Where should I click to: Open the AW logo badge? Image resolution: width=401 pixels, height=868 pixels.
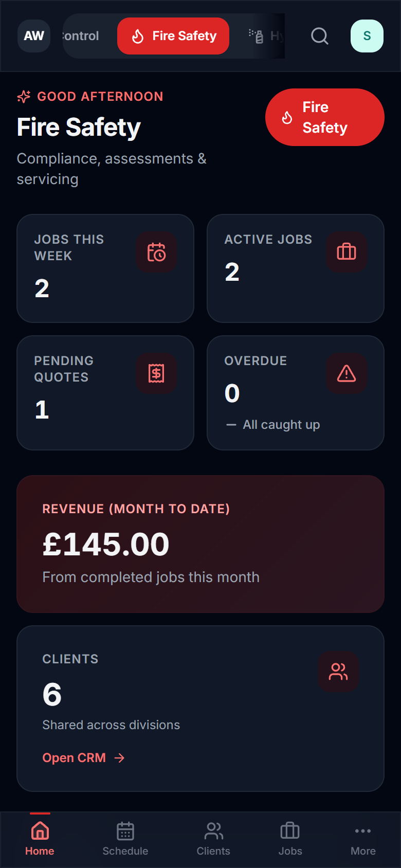tap(34, 36)
